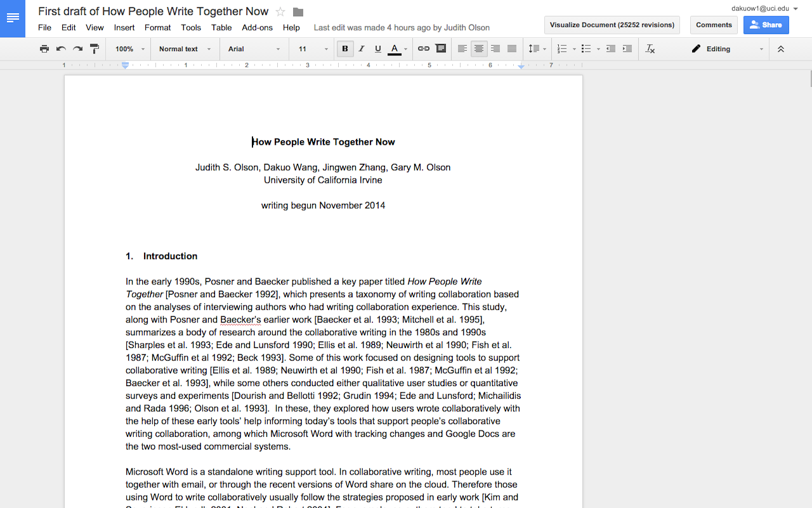This screenshot has height=508, width=812.
Task: Click the vertical scrollbar thumb
Action: tap(809, 80)
